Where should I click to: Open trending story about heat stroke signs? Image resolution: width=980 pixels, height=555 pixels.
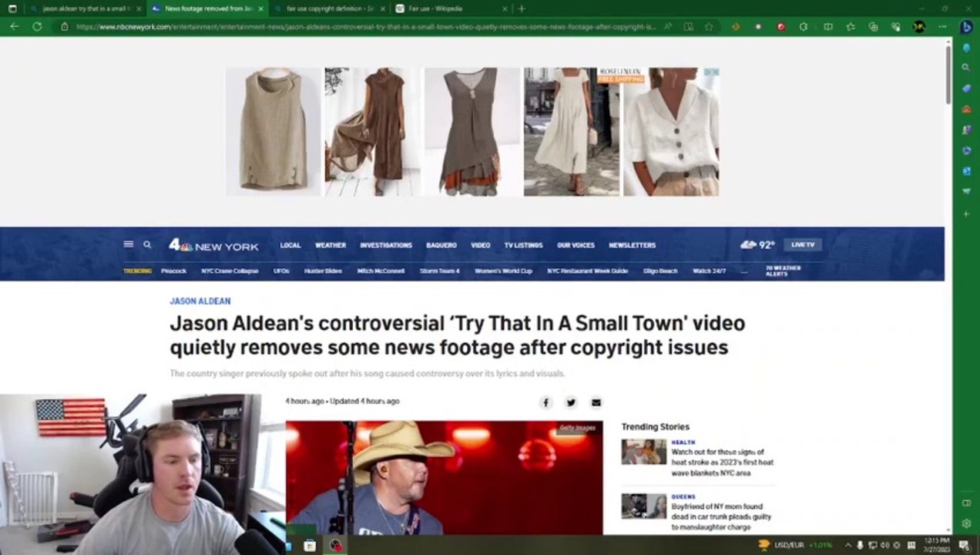(722, 462)
